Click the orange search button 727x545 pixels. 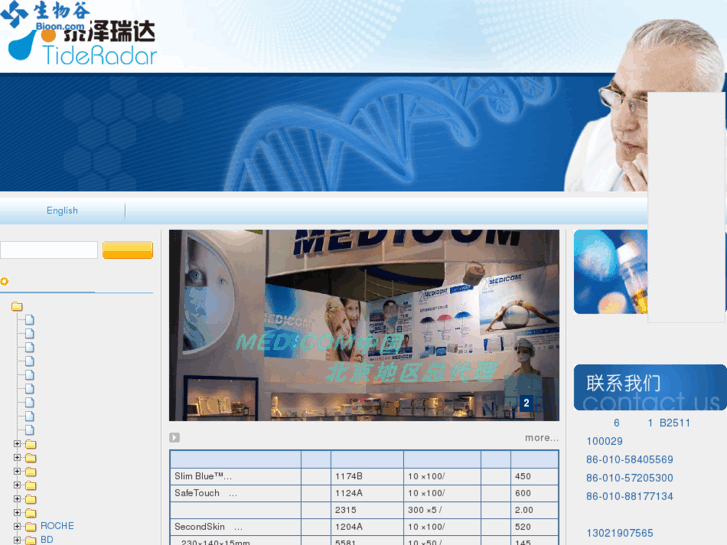128,250
